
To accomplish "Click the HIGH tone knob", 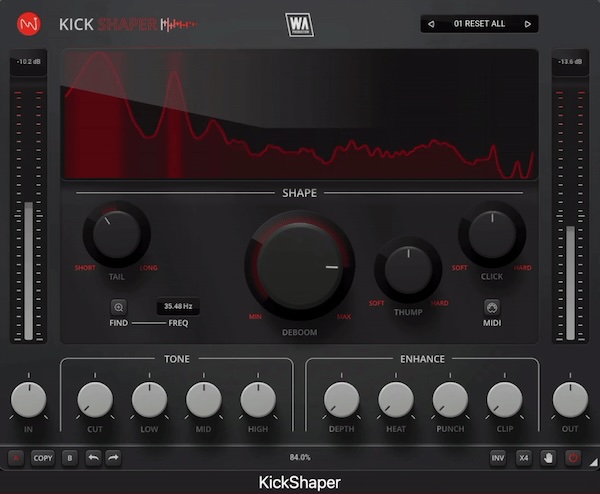I will pos(258,399).
